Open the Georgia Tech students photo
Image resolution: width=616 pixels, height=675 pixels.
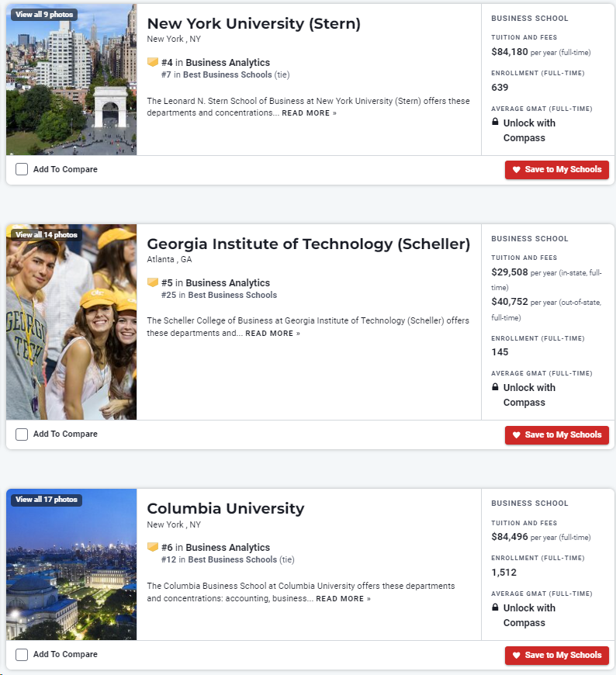pos(71,322)
